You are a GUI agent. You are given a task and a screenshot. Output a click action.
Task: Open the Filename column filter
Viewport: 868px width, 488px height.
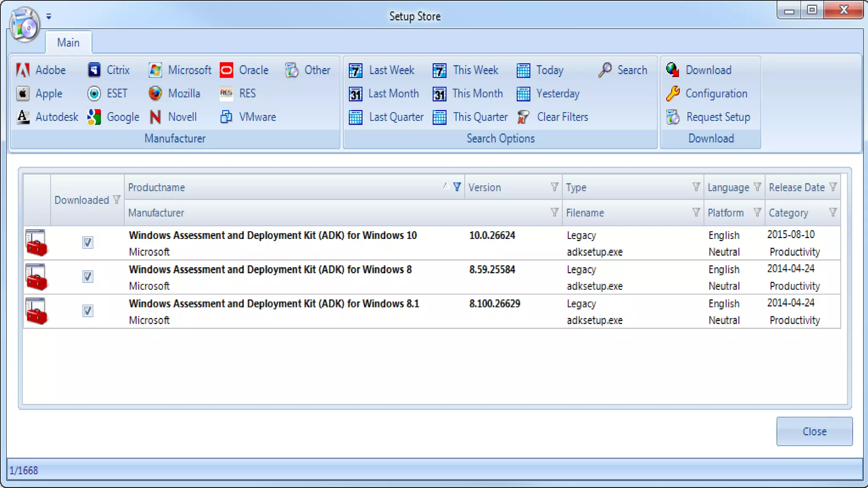(696, 212)
